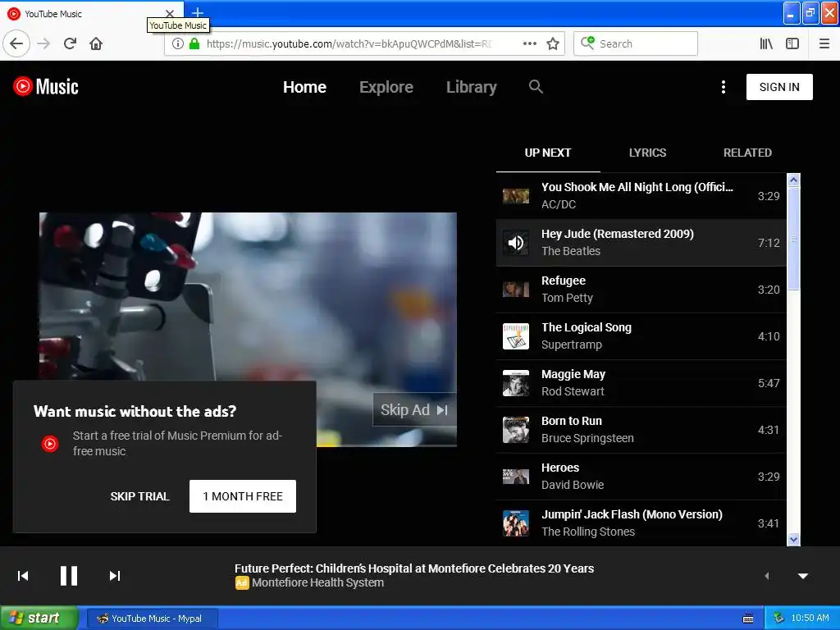Click the on-screen keyboard tray icon
840x630 pixels.
click(x=748, y=619)
